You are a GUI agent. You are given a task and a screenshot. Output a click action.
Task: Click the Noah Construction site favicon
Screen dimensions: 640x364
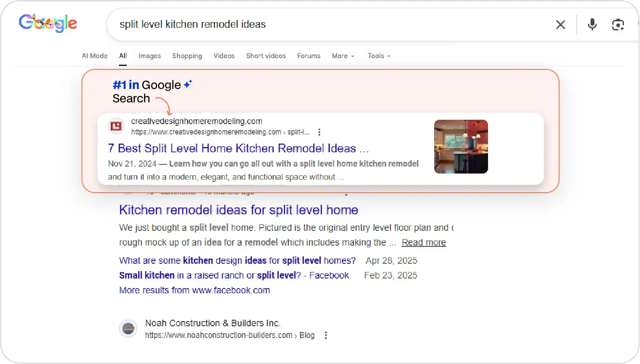[x=128, y=329]
